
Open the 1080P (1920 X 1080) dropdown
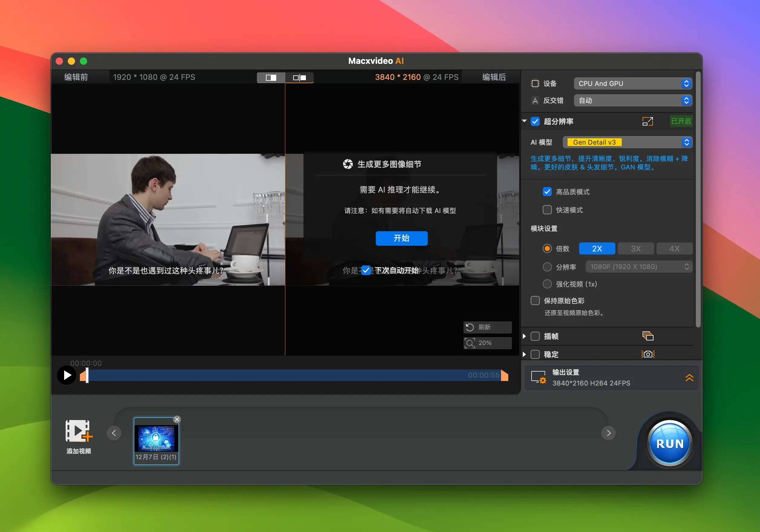click(639, 267)
